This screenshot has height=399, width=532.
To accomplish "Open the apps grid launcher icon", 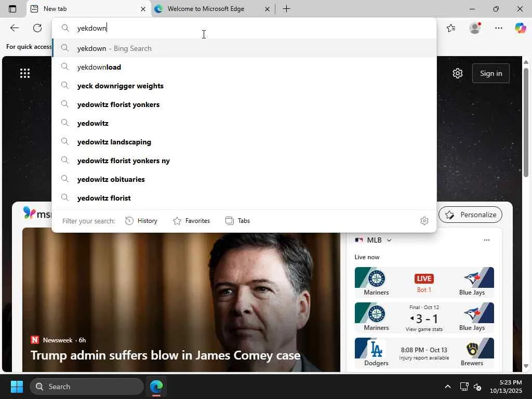I will pos(25,73).
